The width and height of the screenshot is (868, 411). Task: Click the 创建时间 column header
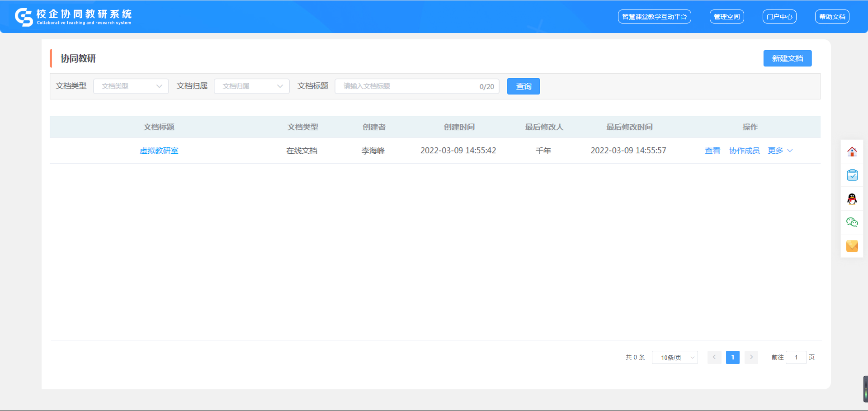tap(459, 127)
